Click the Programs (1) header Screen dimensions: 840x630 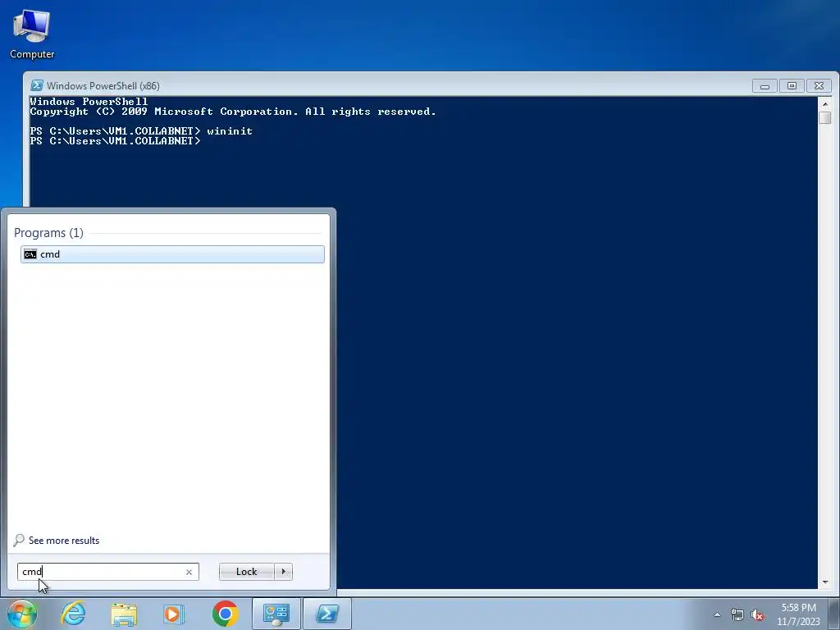(x=48, y=233)
